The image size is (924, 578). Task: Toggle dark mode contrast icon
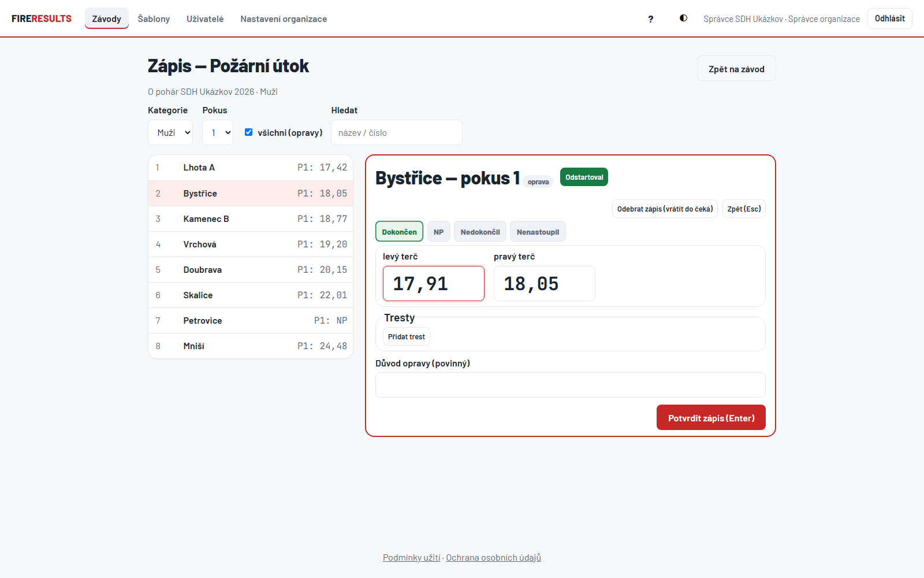click(x=683, y=18)
